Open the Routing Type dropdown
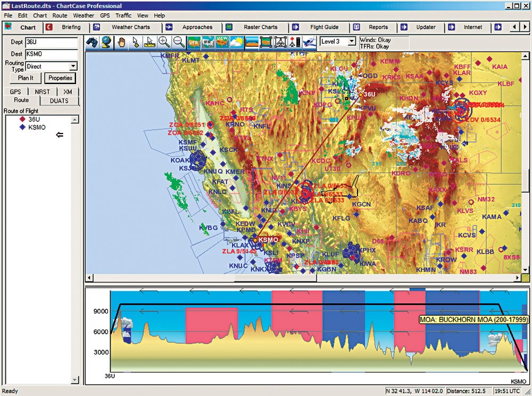The image size is (532, 396). [73, 66]
